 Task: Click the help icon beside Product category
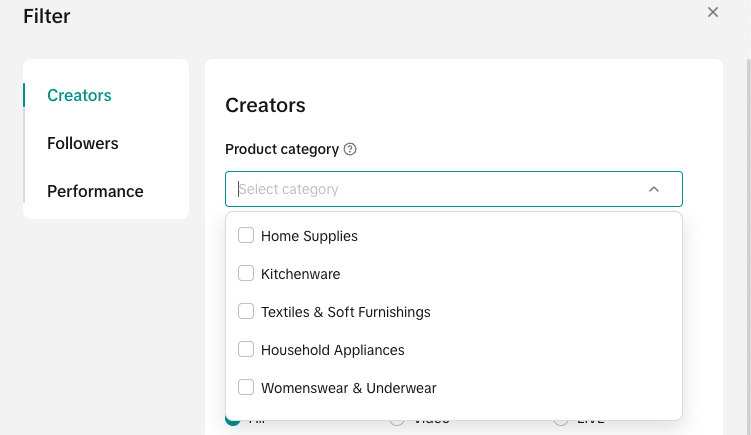click(x=350, y=149)
